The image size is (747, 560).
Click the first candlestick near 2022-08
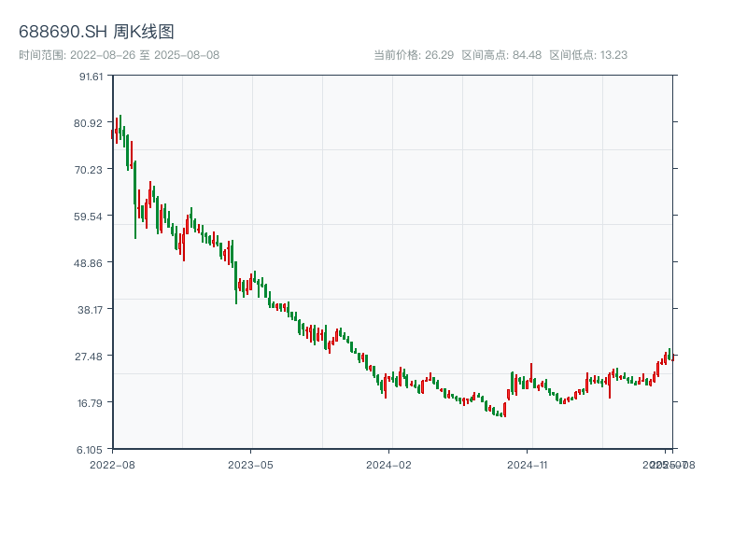(113, 134)
